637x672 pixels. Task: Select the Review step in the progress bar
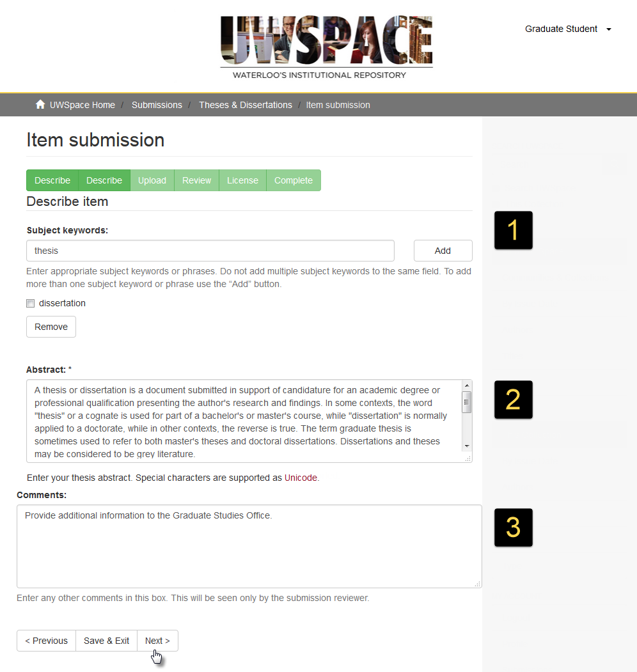pyautogui.click(x=196, y=180)
